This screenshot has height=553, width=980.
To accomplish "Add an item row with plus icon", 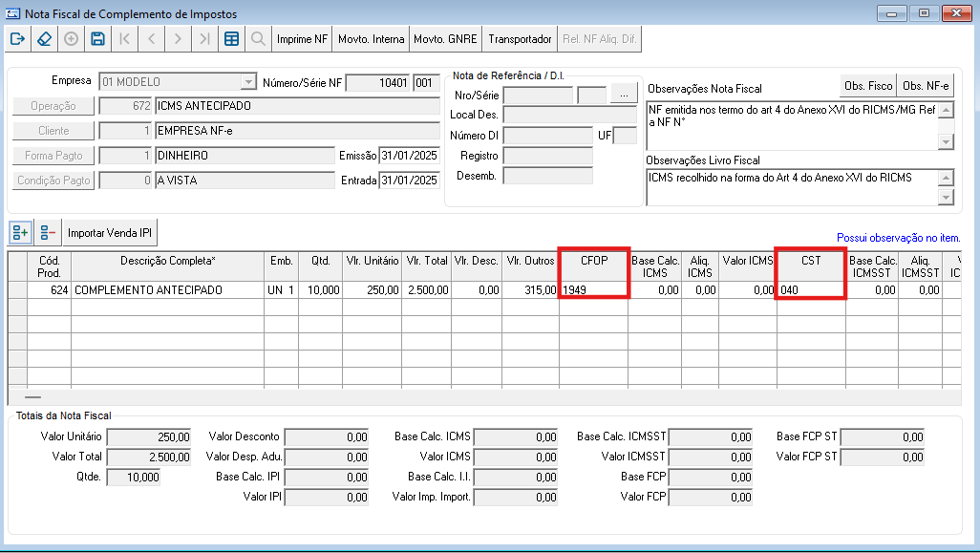I will click(21, 233).
